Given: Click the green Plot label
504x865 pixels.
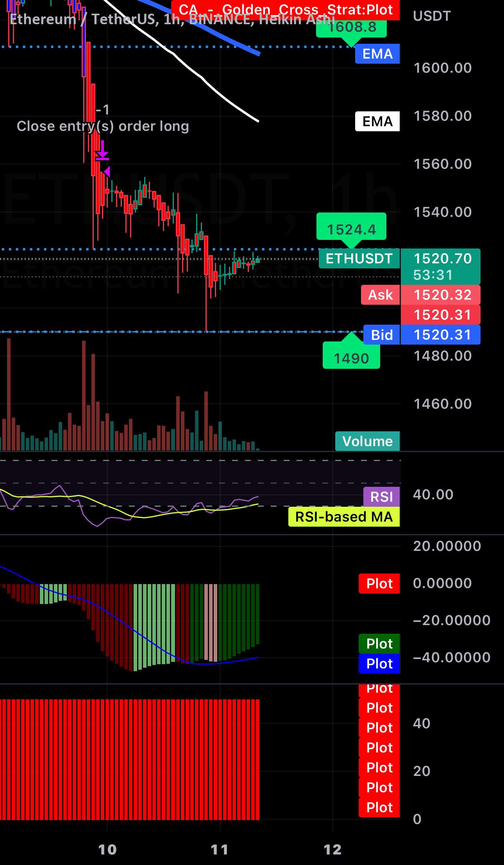Looking at the screenshot, I should 379,644.
